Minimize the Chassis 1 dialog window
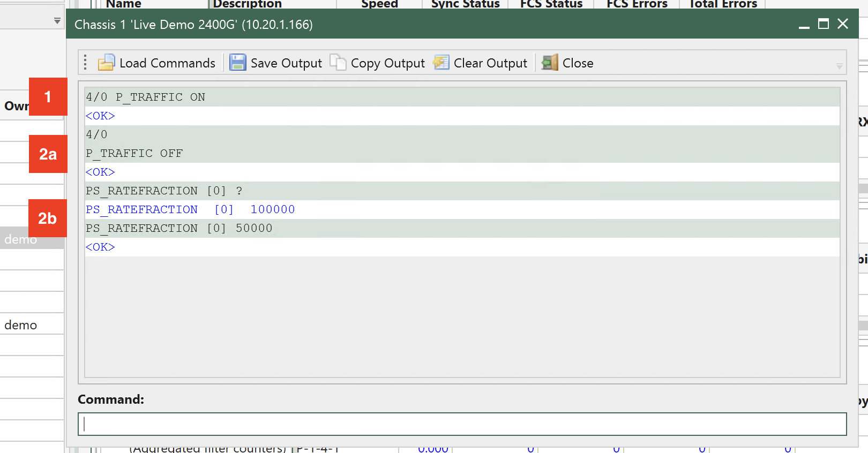This screenshot has height=453, width=868. 804,25
